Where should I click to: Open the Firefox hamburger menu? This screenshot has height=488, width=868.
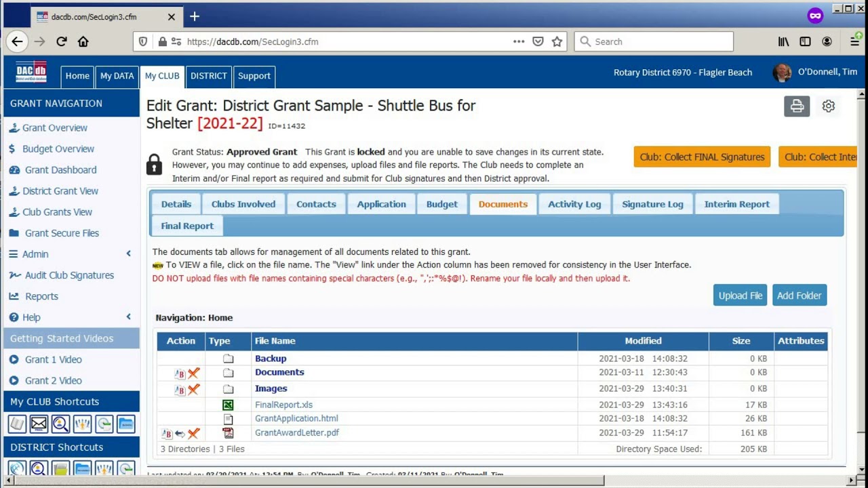[854, 41]
